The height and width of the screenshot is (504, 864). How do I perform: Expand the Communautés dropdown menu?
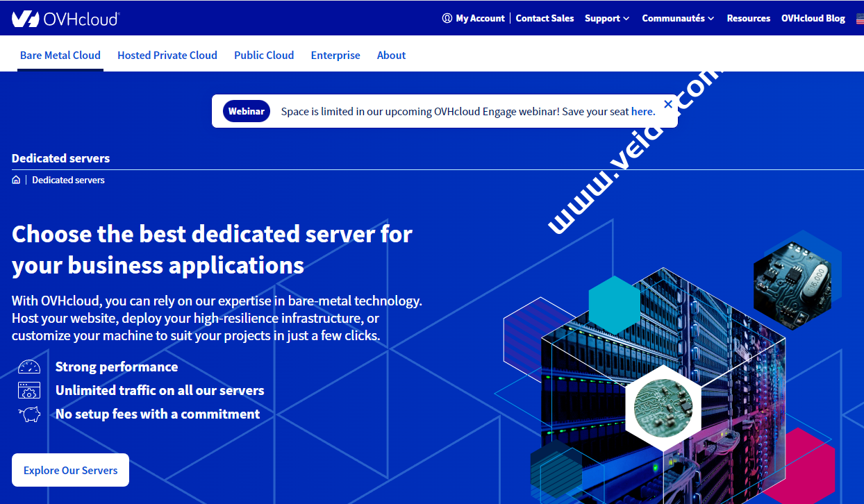coord(677,19)
